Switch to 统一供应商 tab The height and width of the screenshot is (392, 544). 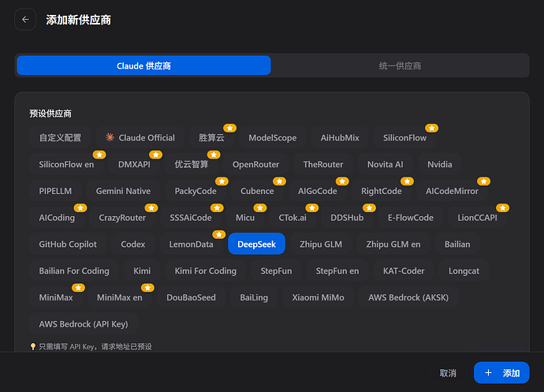(400, 65)
